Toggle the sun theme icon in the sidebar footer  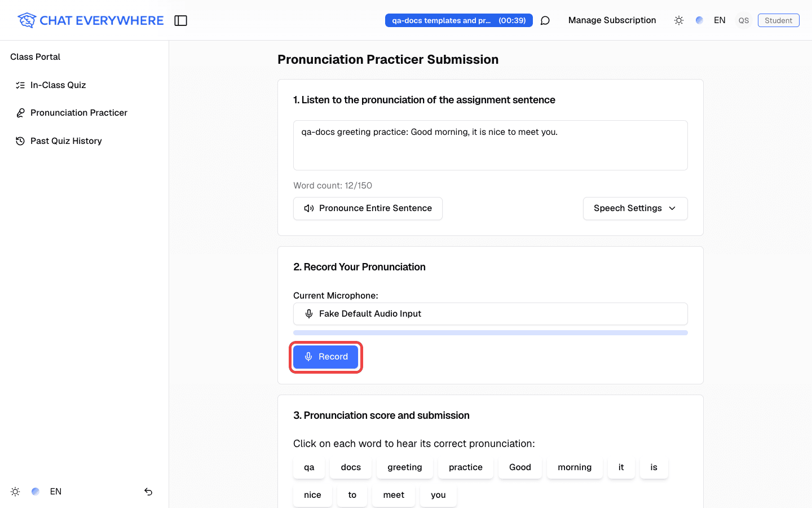tap(15, 492)
